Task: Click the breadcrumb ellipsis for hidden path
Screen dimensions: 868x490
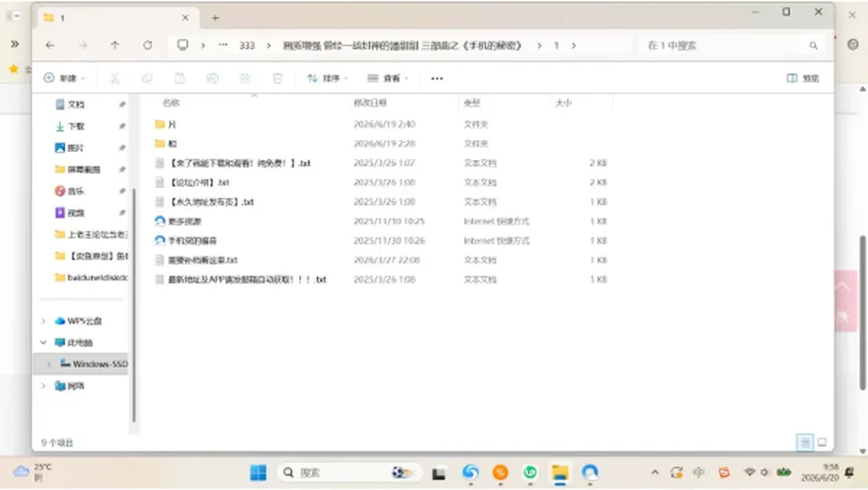Action: pos(223,45)
